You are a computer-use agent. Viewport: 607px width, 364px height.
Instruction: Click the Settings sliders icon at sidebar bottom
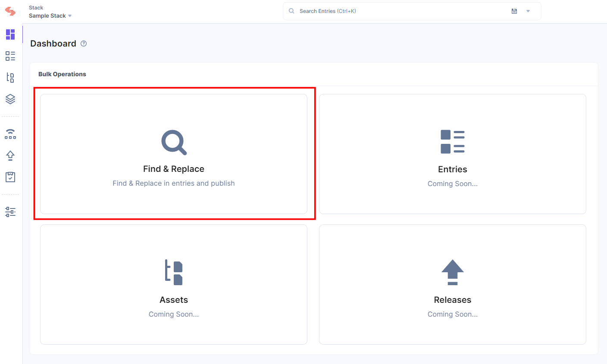[10, 212]
